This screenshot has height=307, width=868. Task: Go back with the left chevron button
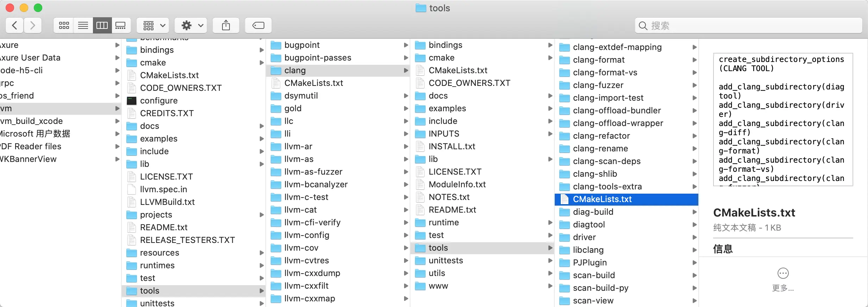(x=15, y=25)
